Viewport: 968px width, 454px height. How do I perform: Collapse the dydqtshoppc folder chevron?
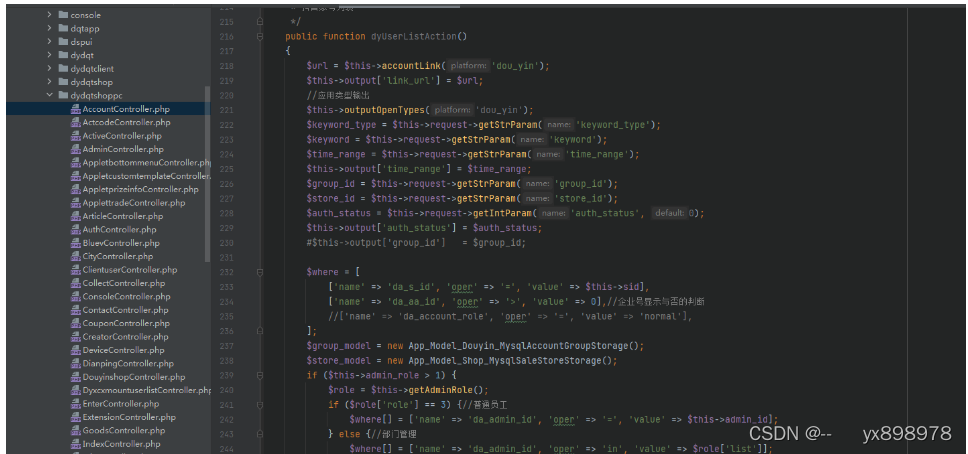click(x=49, y=96)
